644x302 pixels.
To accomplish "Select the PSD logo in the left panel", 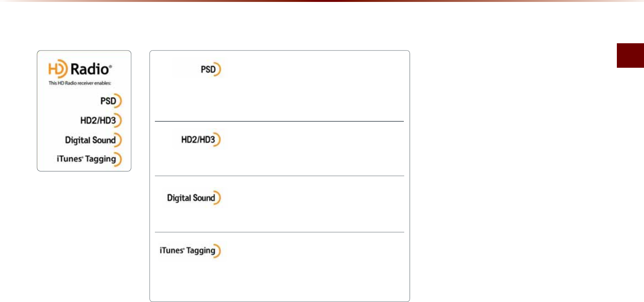I will [111, 101].
